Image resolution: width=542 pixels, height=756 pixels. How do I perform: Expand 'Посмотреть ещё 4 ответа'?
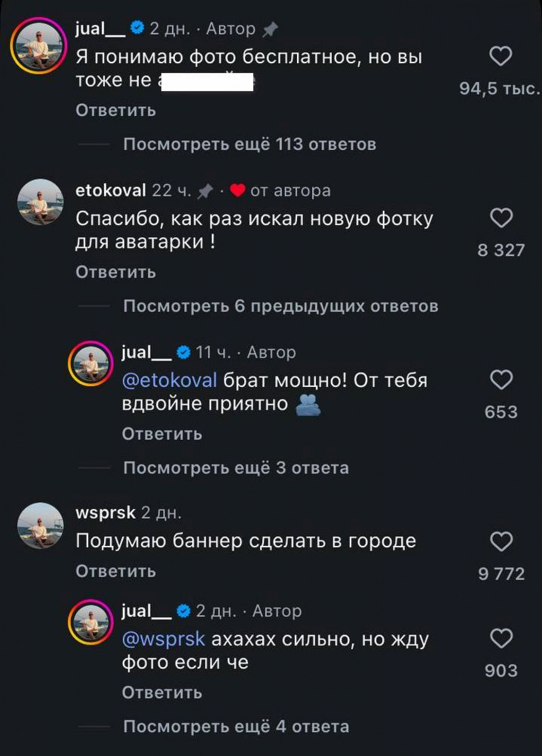pyautogui.click(x=236, y=726)
